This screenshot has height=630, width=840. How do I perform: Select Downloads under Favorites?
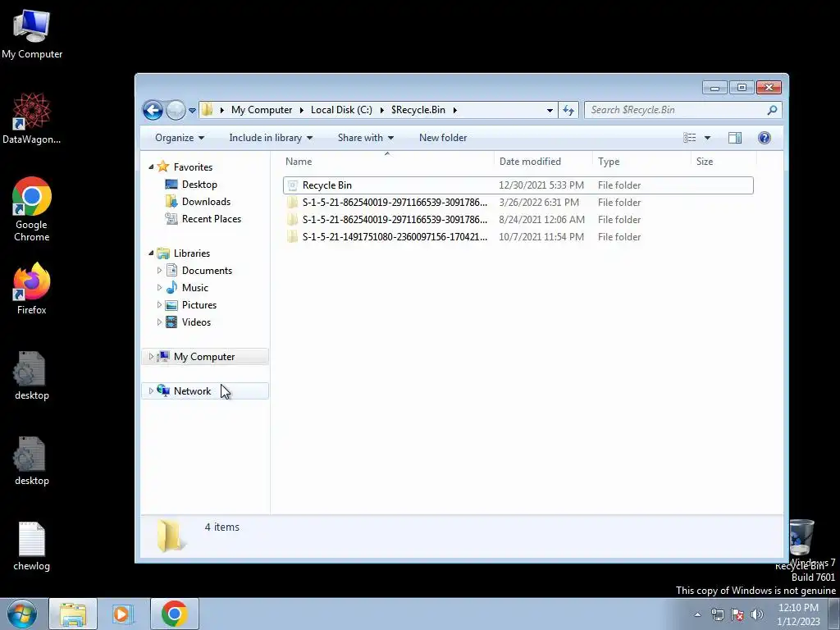pyautogui.click(x=206, y=202)
